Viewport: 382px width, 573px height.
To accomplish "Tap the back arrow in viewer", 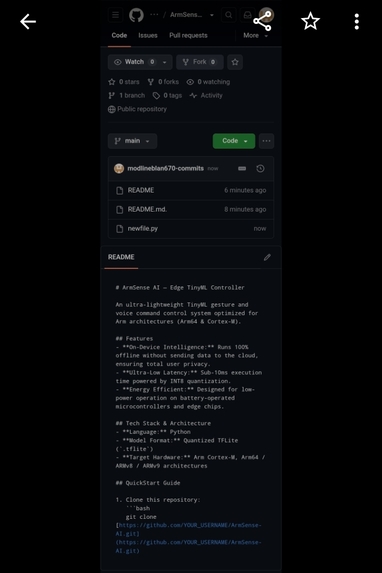I will pos(28,22).
